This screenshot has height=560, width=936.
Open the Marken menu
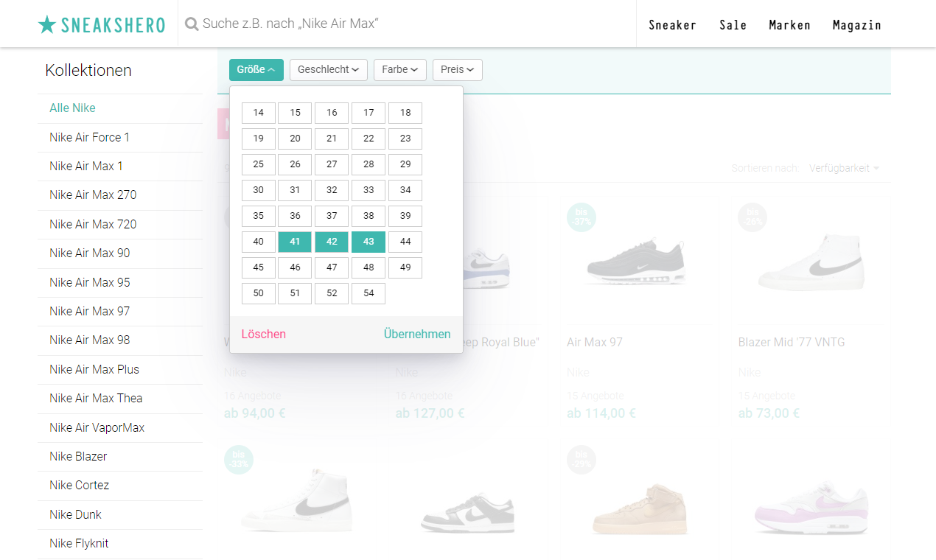coord(789,25)
